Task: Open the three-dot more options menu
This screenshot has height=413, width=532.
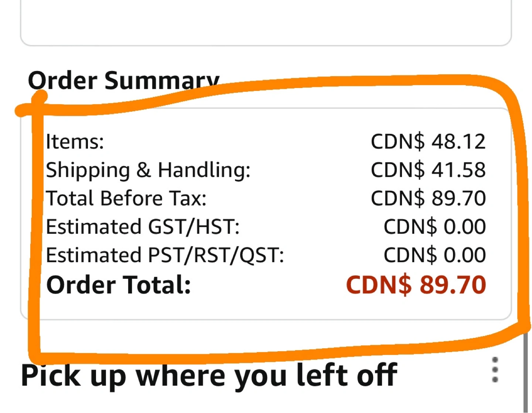Action: (x=495, y=369)
